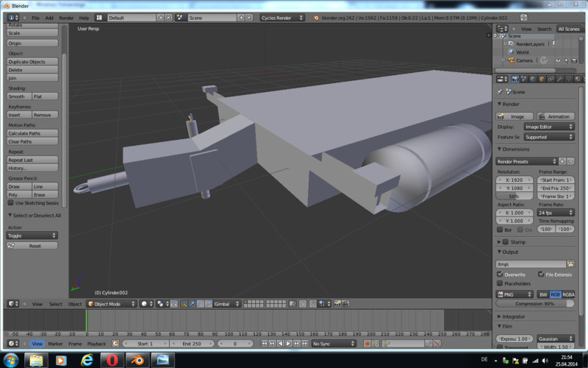Image resolution: width=588 pixels, height=368 pixels.
Task: Open the timeline Marker menu
Action: [x=55, y=344]
